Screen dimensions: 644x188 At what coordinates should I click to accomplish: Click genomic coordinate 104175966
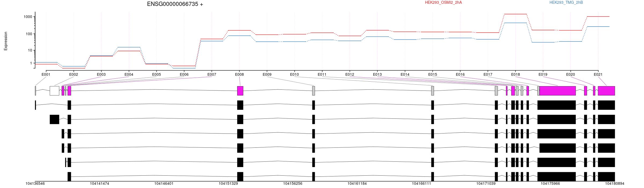pos(550,184)
